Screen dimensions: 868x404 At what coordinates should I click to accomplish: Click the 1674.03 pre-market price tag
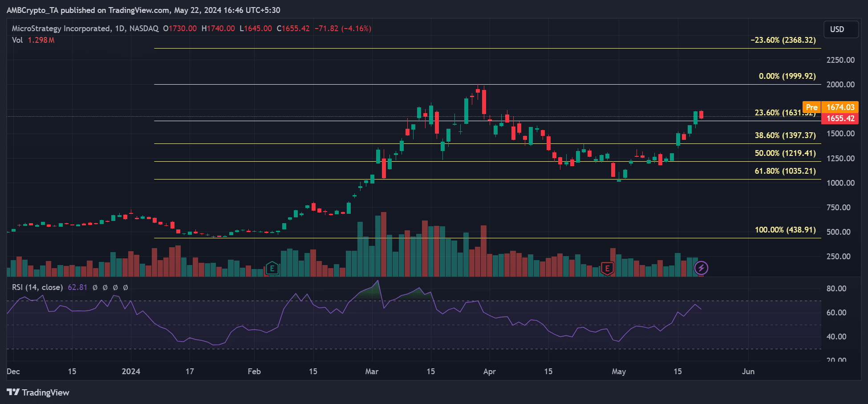point(840,107)
